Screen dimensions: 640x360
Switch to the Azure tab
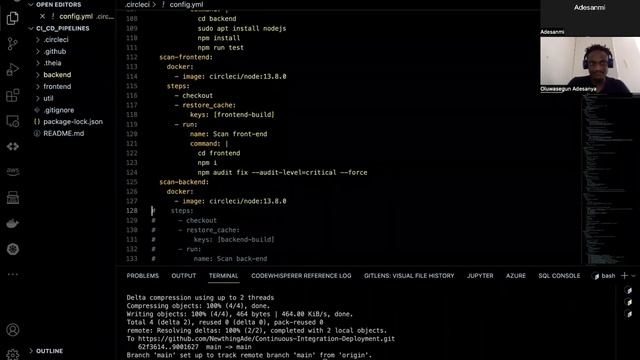point(516,276)
